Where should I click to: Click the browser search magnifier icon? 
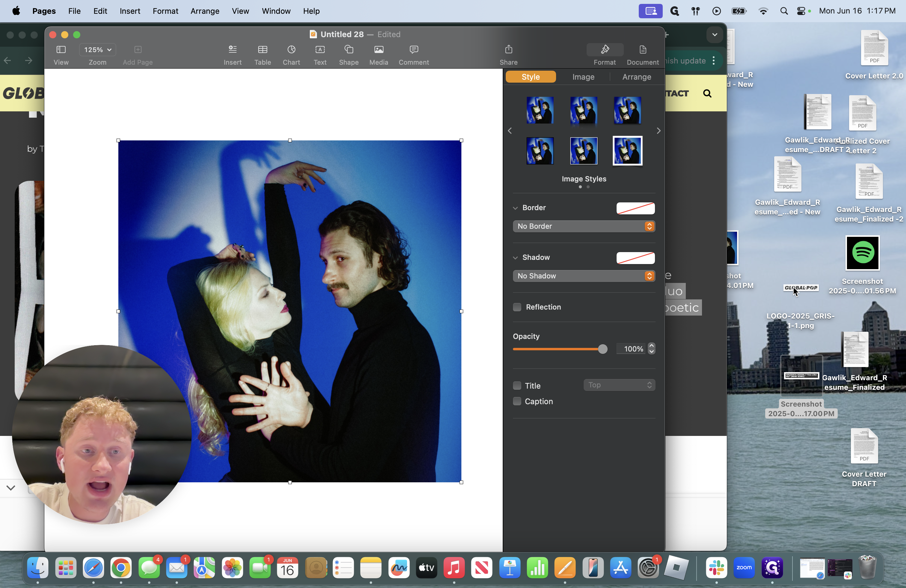click(x=707, y=93)
